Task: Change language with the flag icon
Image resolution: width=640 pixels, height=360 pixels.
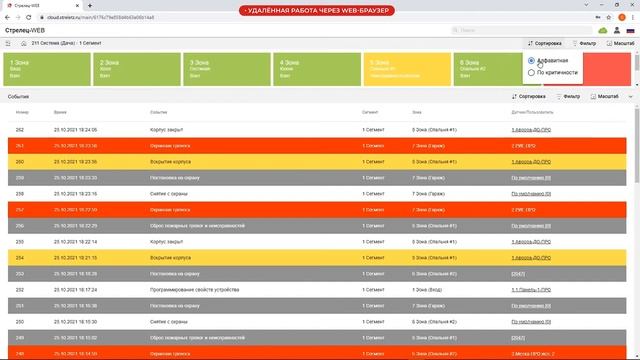Action: tap(631, 31)
